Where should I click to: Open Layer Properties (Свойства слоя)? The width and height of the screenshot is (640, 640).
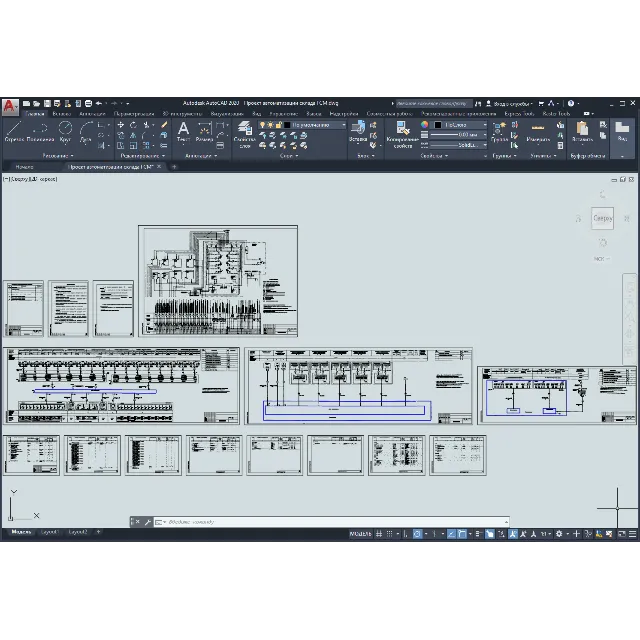pyautogui.click(x=244, y=134)
